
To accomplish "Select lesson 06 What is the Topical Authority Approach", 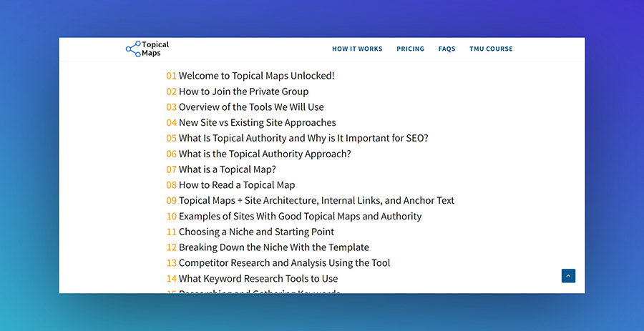I will 259,154.
